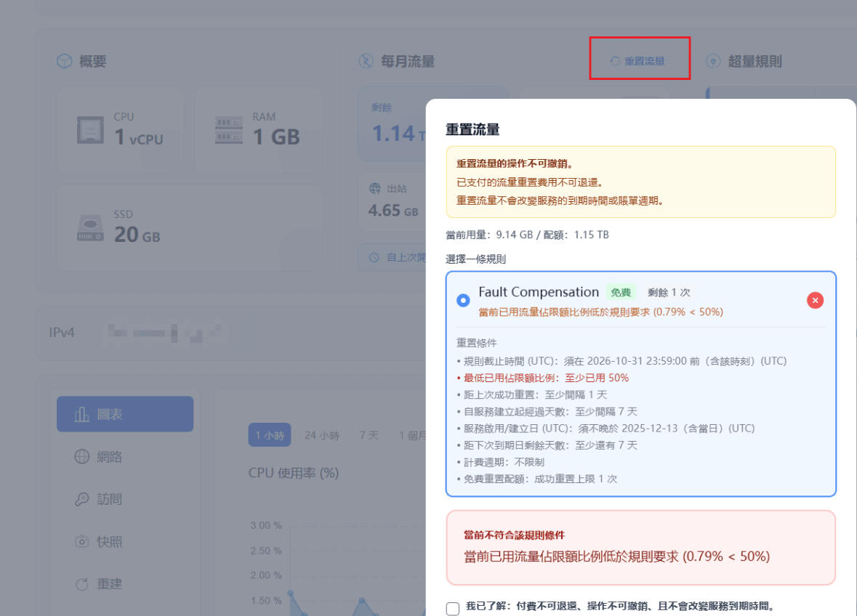The height and width of the screenshot is (616, 857).
Task: Switch chart to 24 小時 range
Action: tap(321, 436)
